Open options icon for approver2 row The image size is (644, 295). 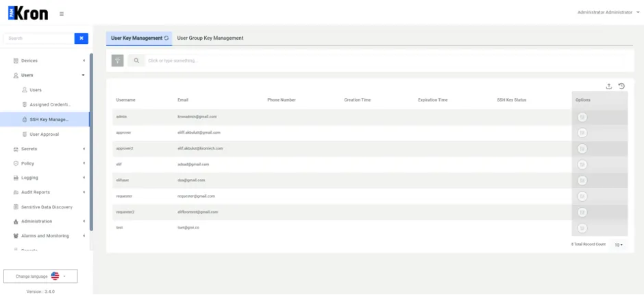click(x=582, y=148)
